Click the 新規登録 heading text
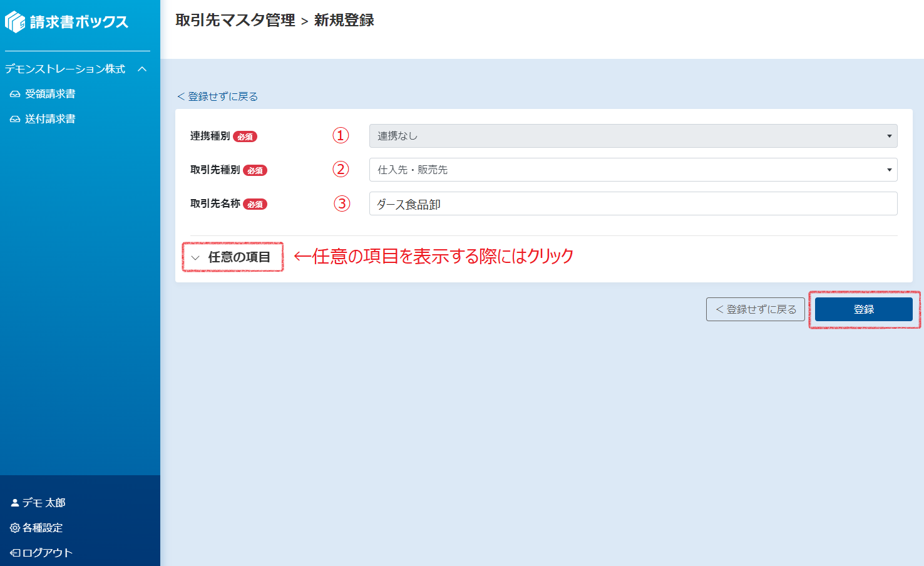Viewport: 924px width, 566px height. point(344,20)
